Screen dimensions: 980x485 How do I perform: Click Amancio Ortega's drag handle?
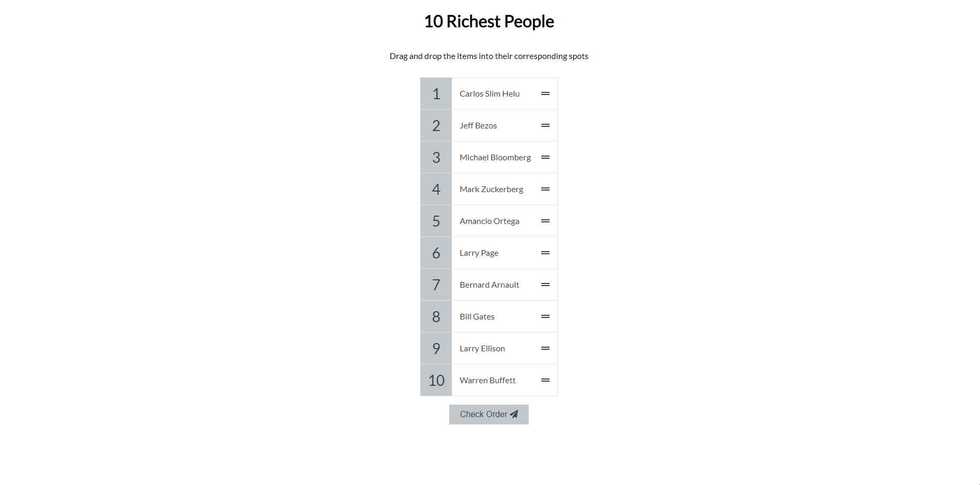(x=545, y=221)
